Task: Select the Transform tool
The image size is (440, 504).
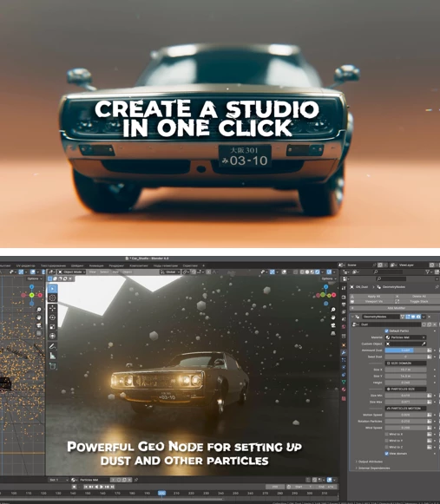Action: pos(52,337)
